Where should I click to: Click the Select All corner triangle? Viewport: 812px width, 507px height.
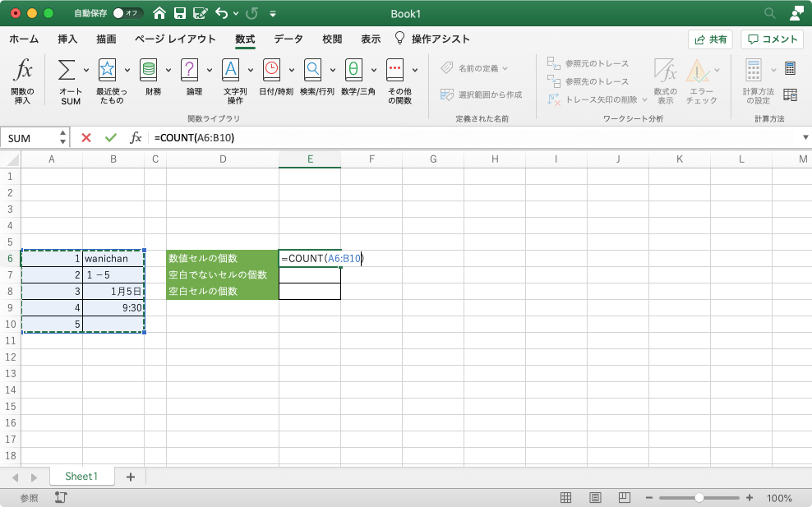click(x=11, y=159)
